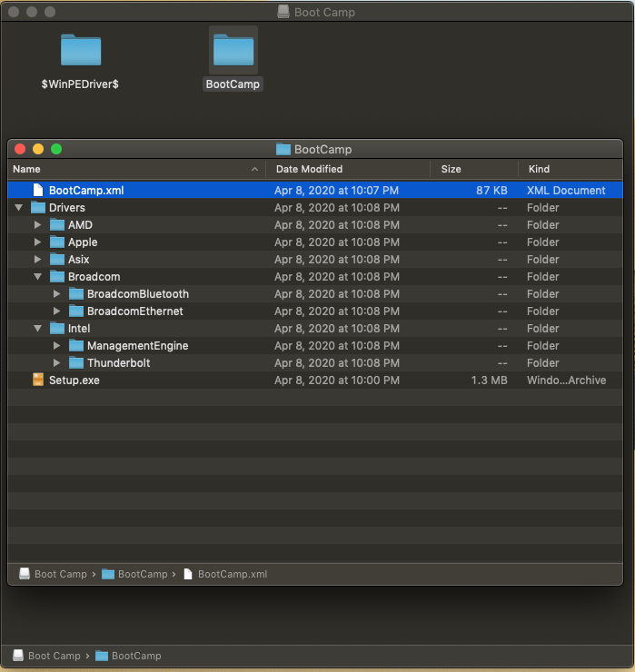Click the Boot Camp disk icon in rear title bar
635x672 pixels.
[x=283, y=12]
